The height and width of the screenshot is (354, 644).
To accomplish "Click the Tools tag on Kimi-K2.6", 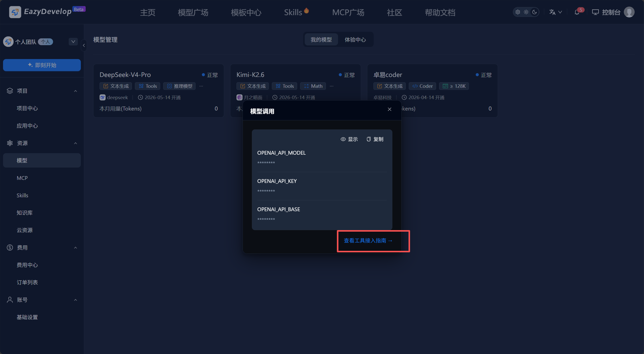I will coord(284,86).
